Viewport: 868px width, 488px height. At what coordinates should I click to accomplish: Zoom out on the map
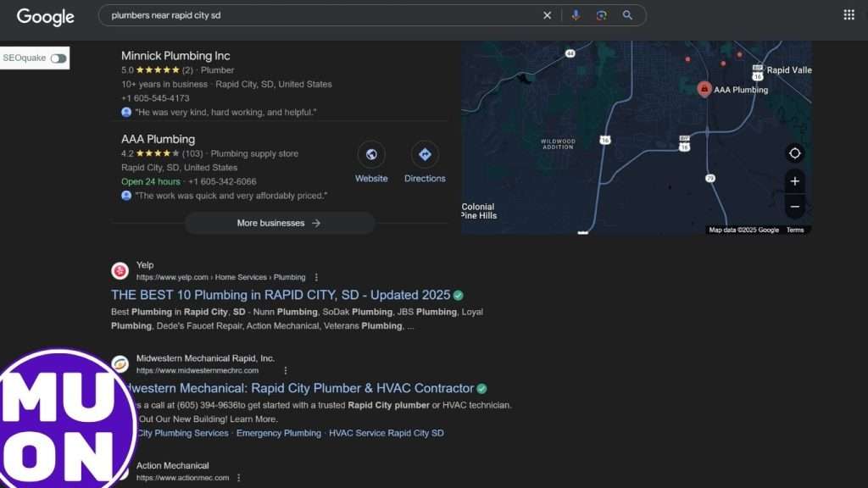[x=795, y=207]
